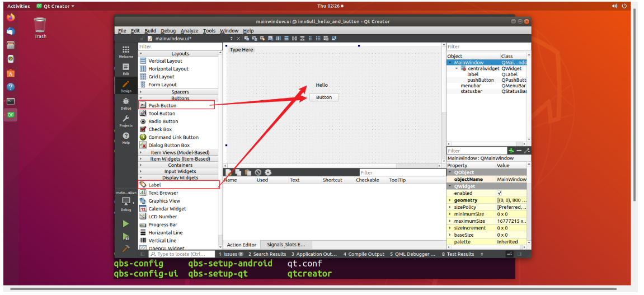Click green plus to add dynamic property
This screenshot has height=295, width=644.
(510, 151)
